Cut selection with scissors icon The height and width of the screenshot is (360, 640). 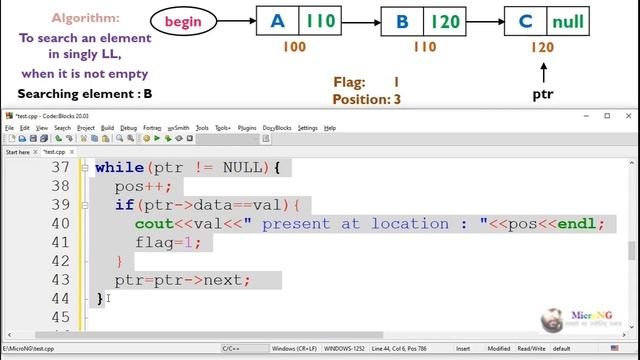tap(84, 139)
